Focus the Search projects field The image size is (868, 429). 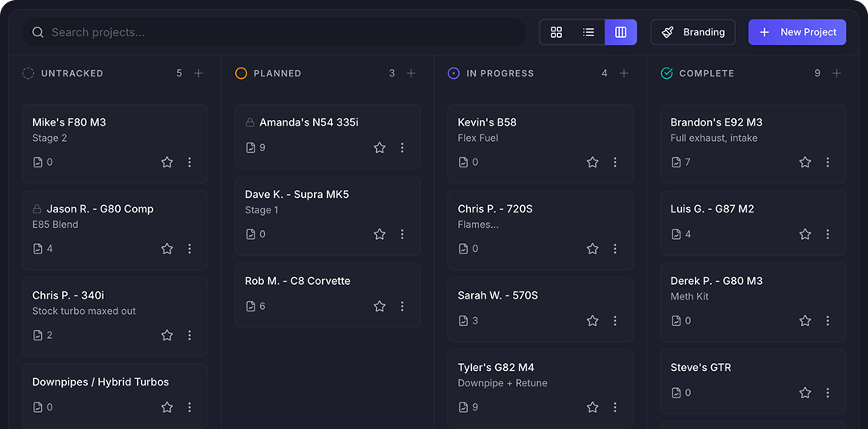point(274,32)
